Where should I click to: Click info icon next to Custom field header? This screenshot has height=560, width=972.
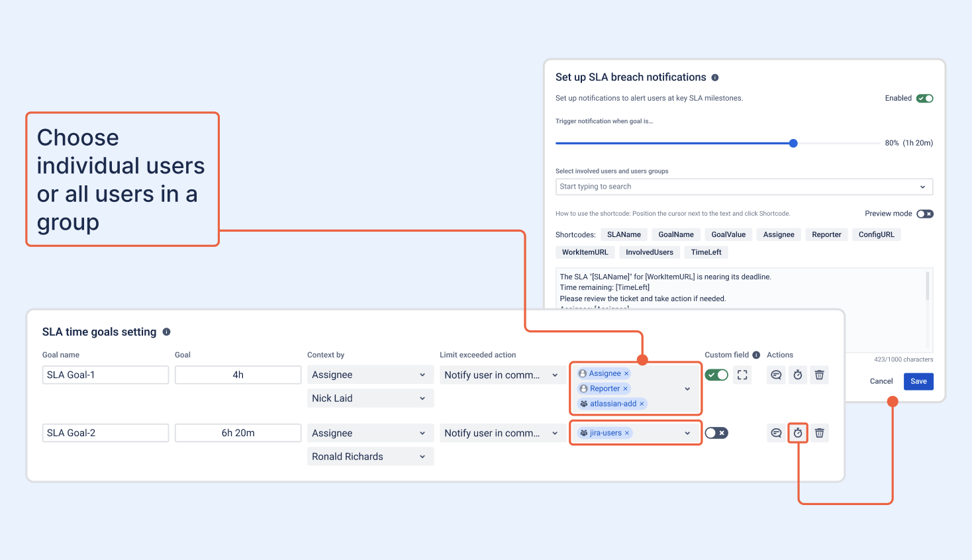[x=756, y=355]
